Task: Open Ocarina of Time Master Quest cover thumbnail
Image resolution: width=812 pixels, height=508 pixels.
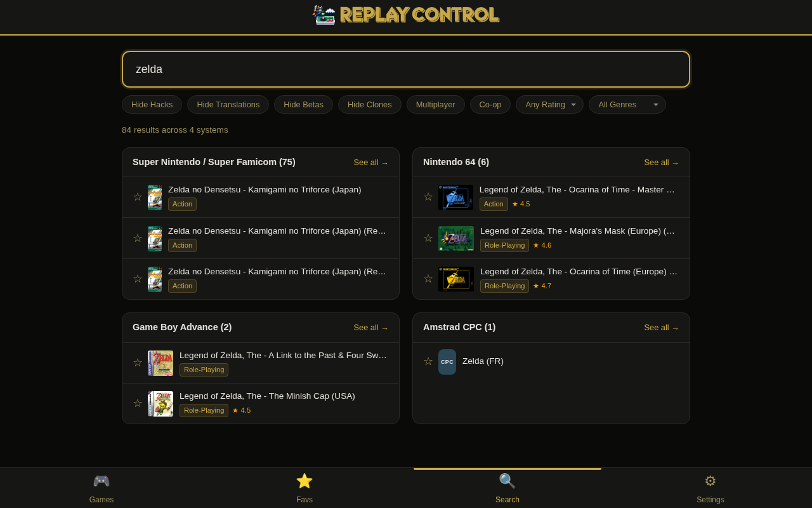Action: [455, 197]
